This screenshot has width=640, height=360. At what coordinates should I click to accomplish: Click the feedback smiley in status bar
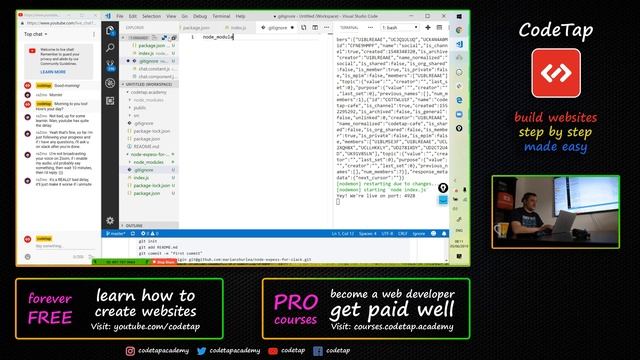coord(433,233)
